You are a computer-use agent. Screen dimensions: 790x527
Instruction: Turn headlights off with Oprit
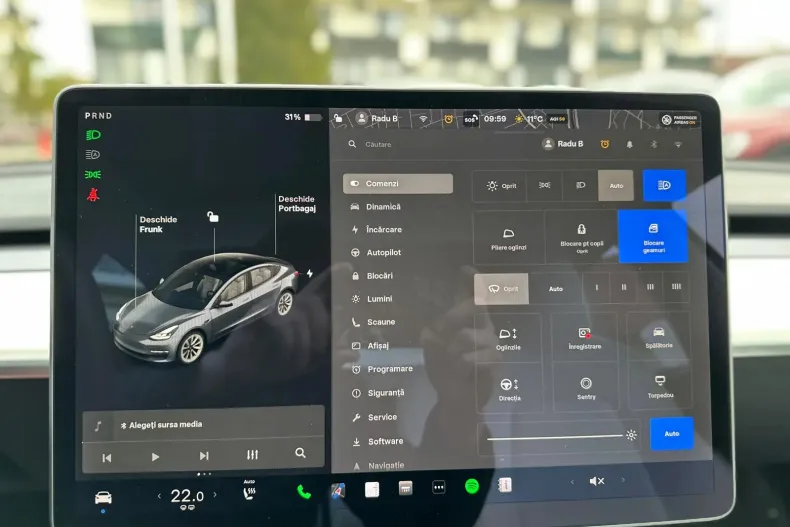pyautogui.click(x=499, y=186)
